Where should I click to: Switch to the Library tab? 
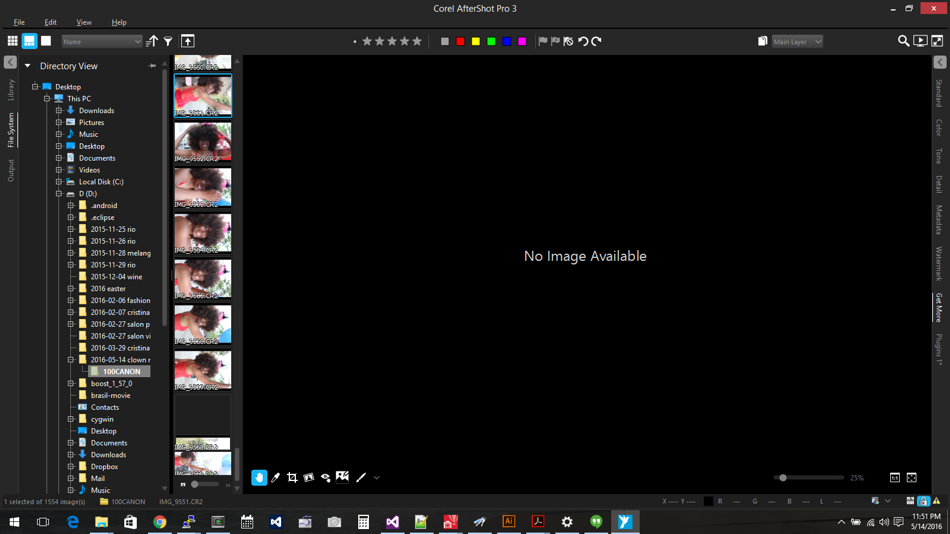click(x=11, y=90)
